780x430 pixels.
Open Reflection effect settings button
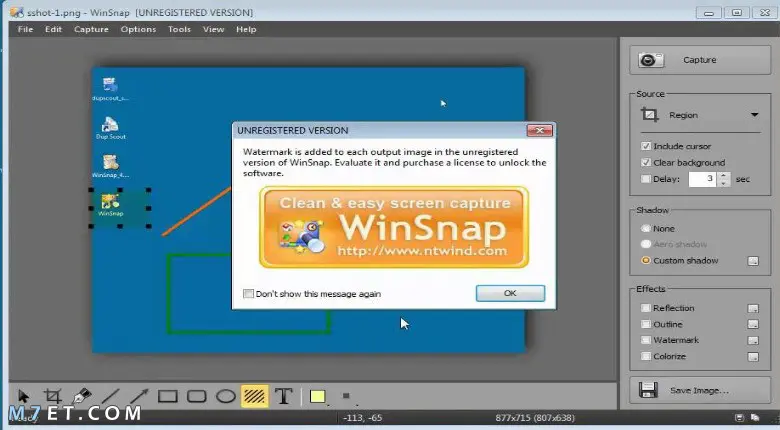tap(753, 309)
